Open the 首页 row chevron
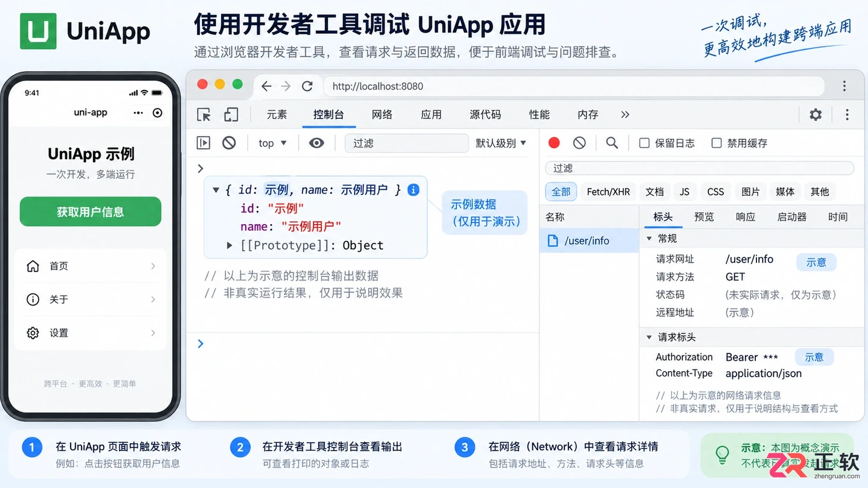 click(x=153, y=266)
